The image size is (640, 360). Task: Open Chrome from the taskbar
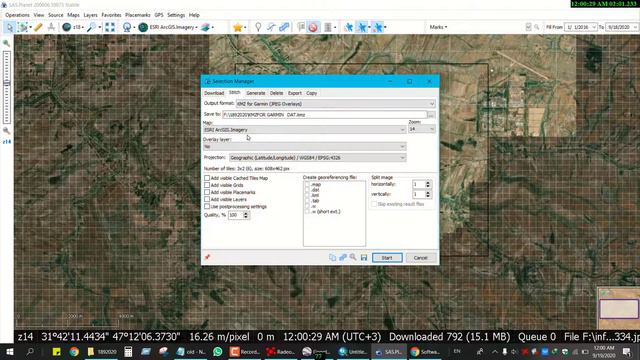(x=74, y=351)
